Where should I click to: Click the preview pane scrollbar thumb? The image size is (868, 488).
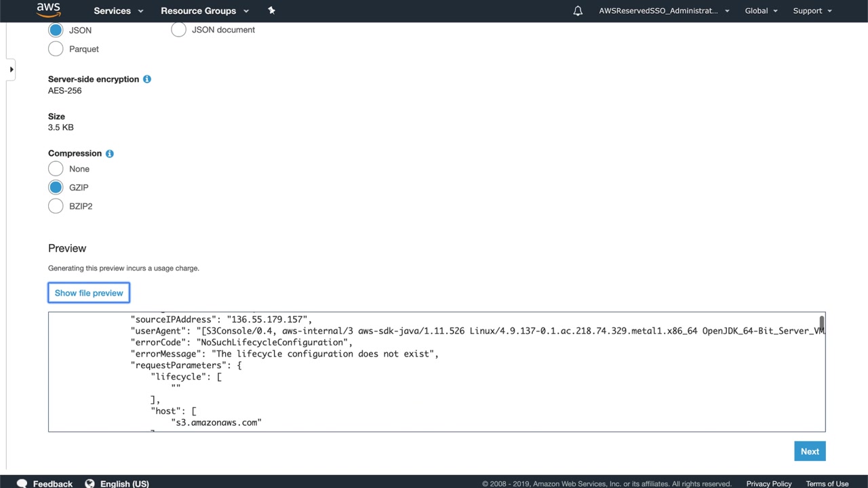click(x=821, y=322)
